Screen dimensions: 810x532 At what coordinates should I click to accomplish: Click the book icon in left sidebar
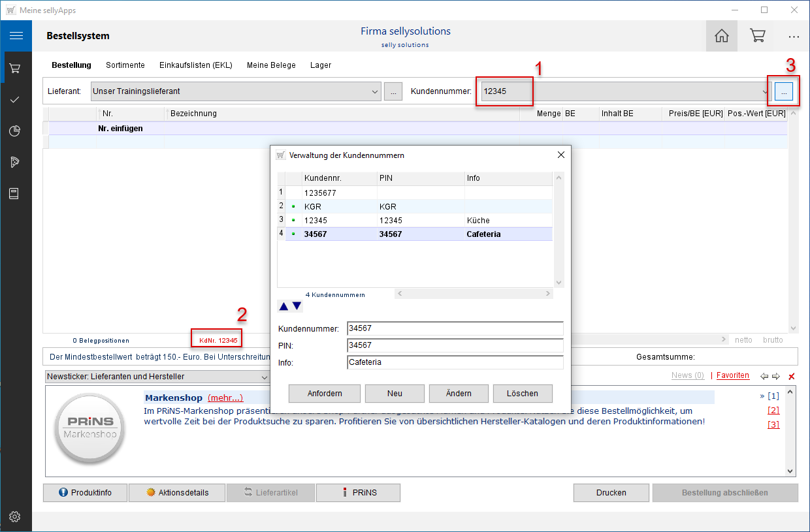coord(14,194)
